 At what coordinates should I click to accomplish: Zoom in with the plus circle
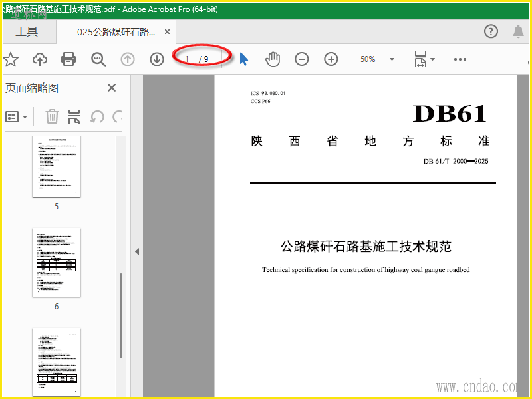pyautogui.click(x=331, y=59)
